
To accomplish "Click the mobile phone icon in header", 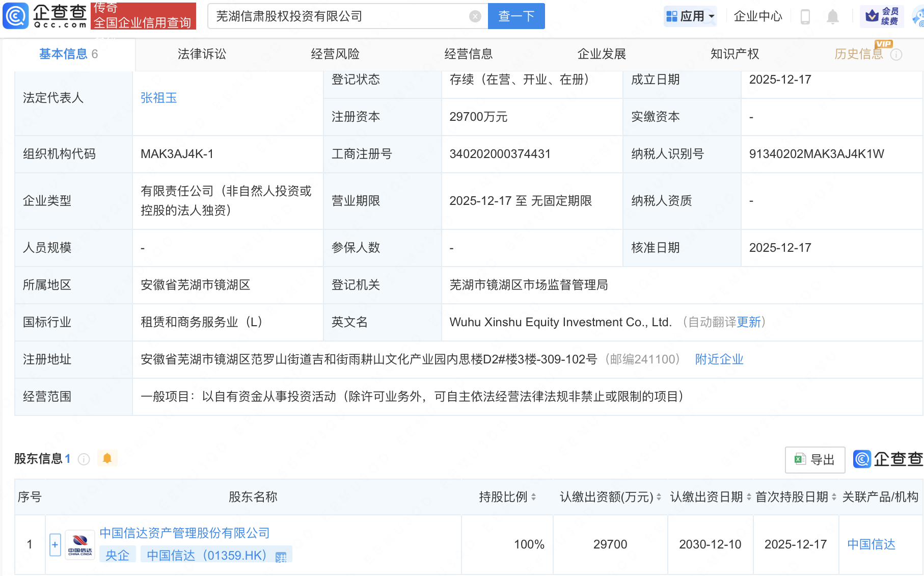I will [805, 16].
